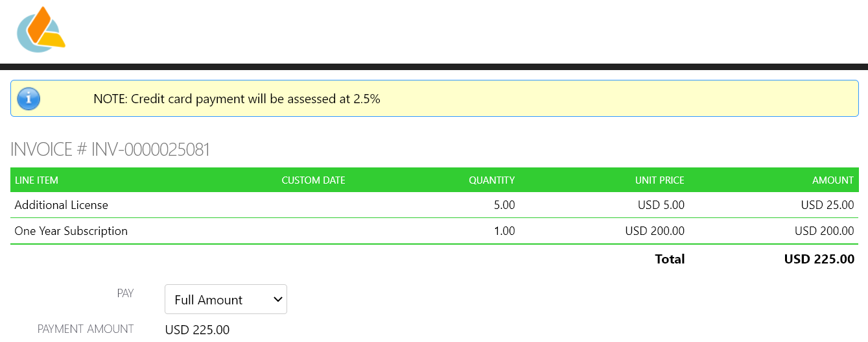
Task: Click the Pay label beside the dropdown
Action: (x=125, y=293)
